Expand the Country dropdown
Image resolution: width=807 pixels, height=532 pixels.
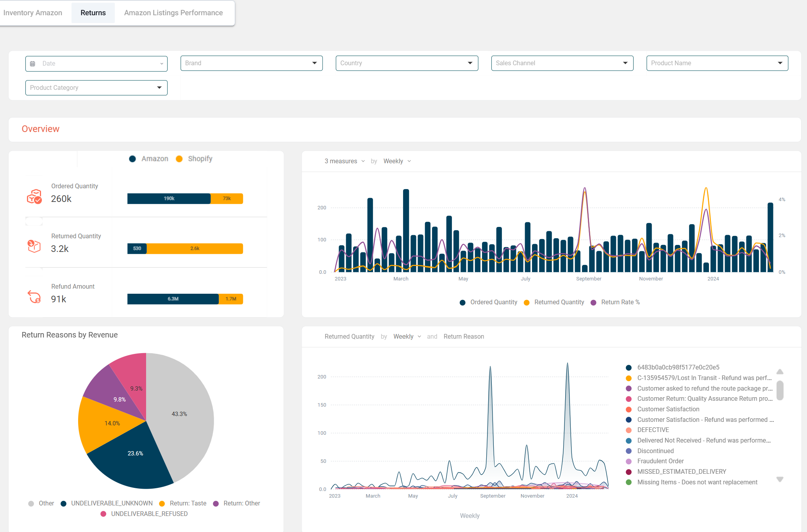pyautogui.click(x=406, y=63)
